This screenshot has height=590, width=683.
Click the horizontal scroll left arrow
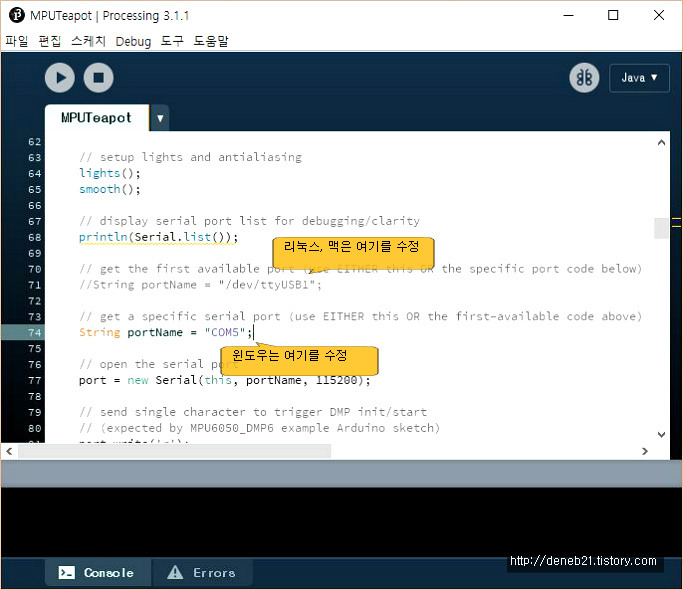(x=9, y=451)
